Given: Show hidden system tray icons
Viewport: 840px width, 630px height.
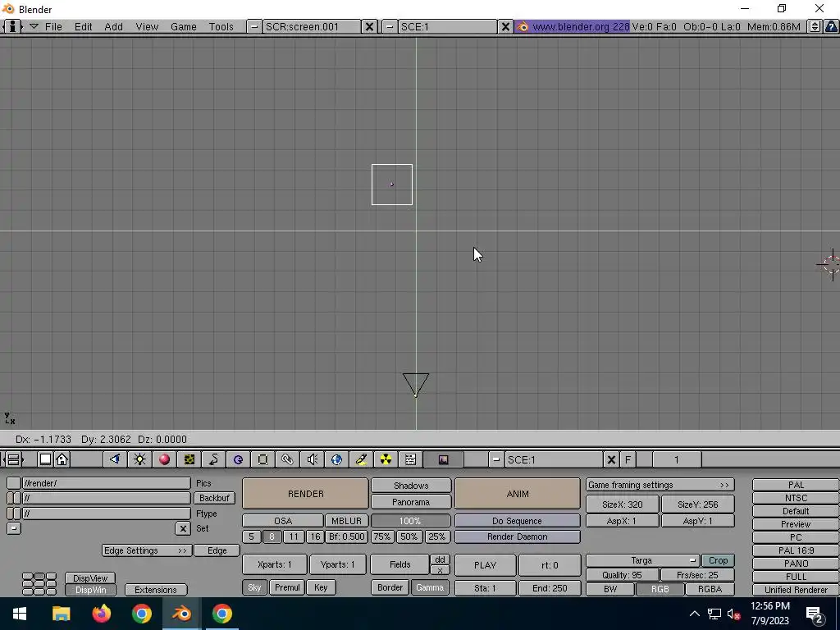Looking at the screenshot, I should 694,614.
